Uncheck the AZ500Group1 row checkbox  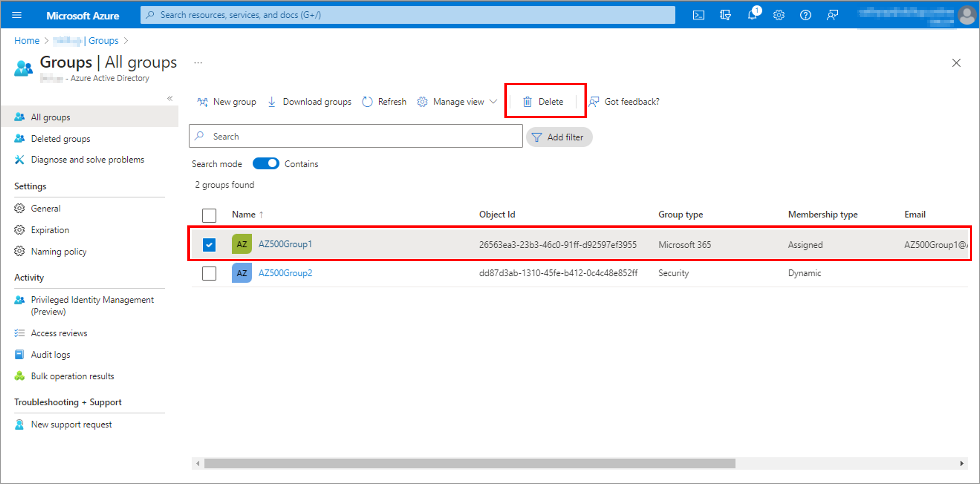click(209, 245)
